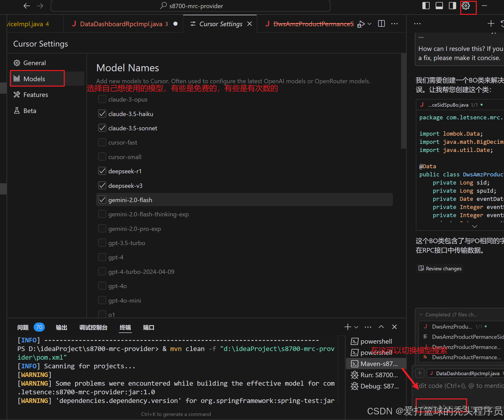The width and height of the screenshot is (504, 420).
Task: Switch to the 问题 problems tab
Action: tap(23, 327)
